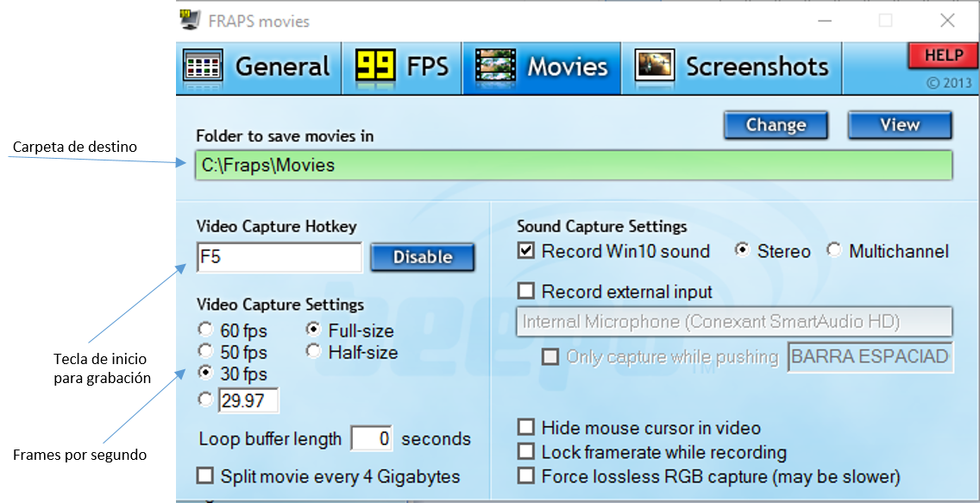The image size is (980, 503).
Task: Click the yellow 99 FPS counter icon
Action: pos(375,66)
